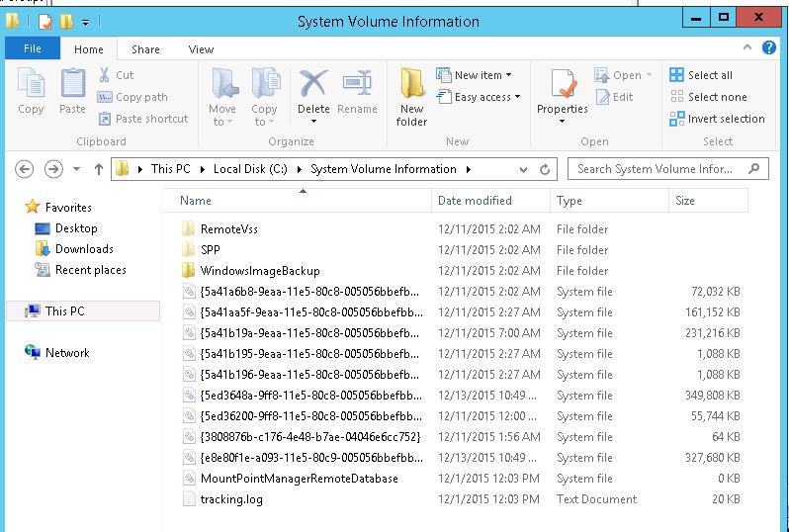The height and width of the screenshot is (532, 789).
Task: Click Select all in the ribbon
Action: (x=701, y=75)
